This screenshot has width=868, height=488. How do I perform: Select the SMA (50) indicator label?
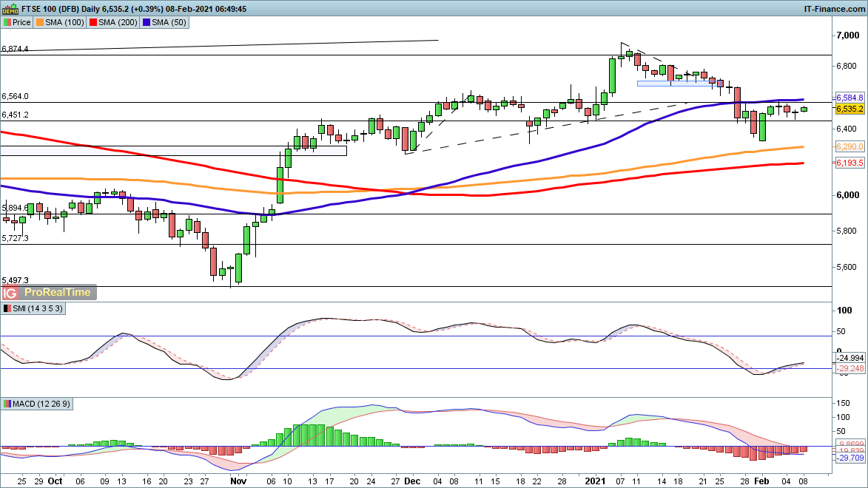169,22
